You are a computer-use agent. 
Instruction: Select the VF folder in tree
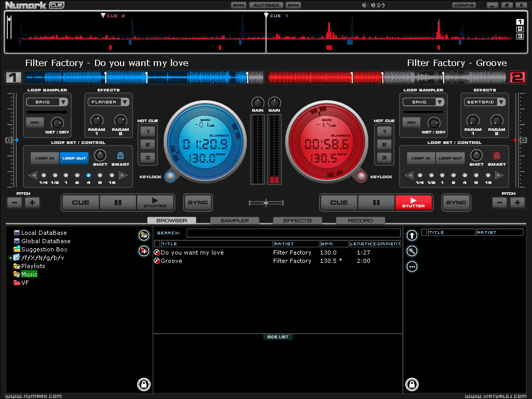(x=25, y=283)
